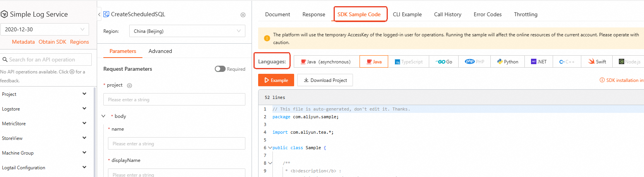Open the Advanced tab
644x177 pixels.
click(x=160, y=51)
